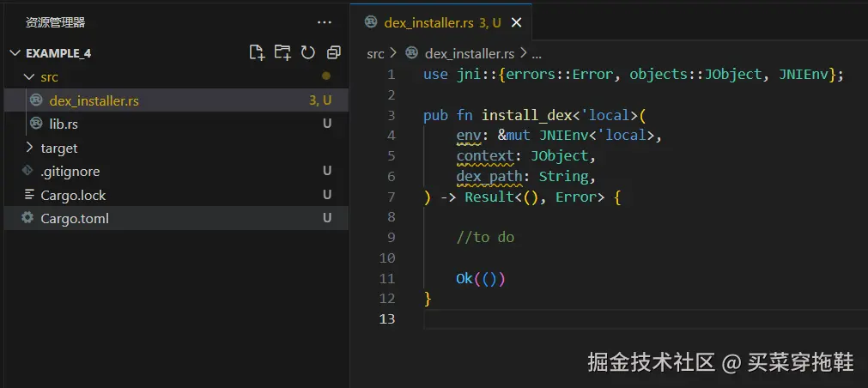Click the New File icon in explorer header
Viewport: 868px width, 388px height.
[257, 52]
